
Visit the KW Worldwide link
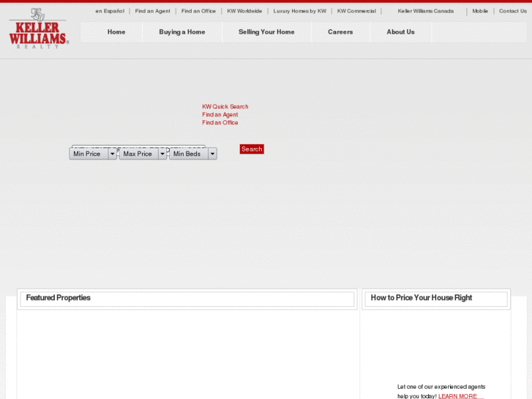244,11
